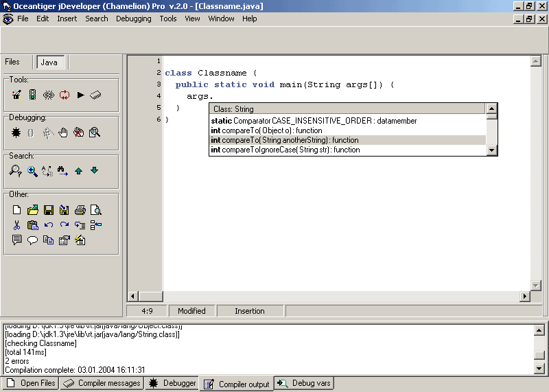549x392 pixels.
Task: Click the clipboard paste icon
Action: [33, 225]
